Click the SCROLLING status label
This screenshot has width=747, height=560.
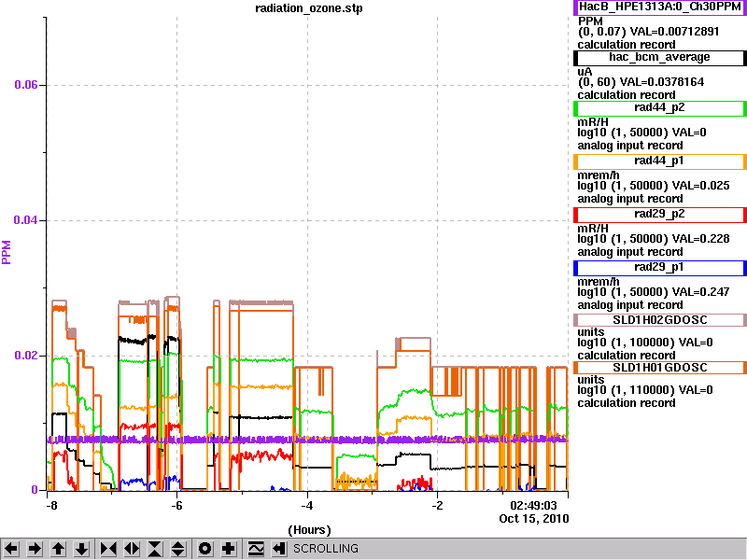coord(325,549)
